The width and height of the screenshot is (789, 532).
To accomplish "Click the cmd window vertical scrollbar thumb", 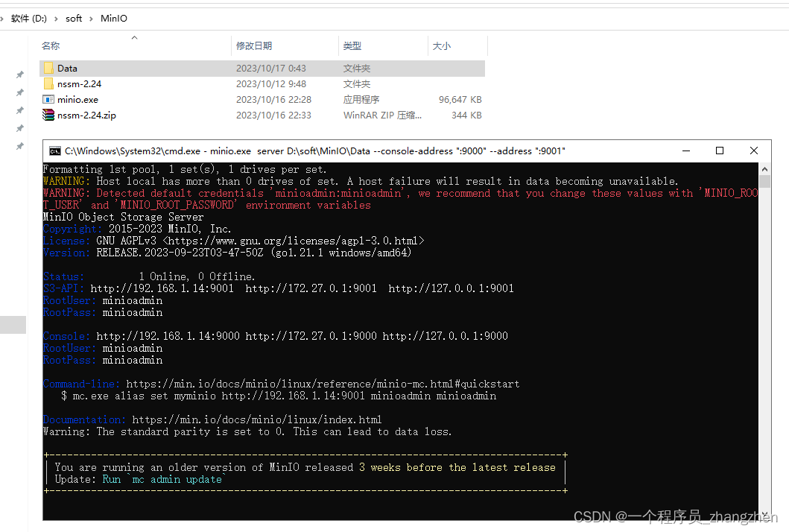I will pos(764,181).
